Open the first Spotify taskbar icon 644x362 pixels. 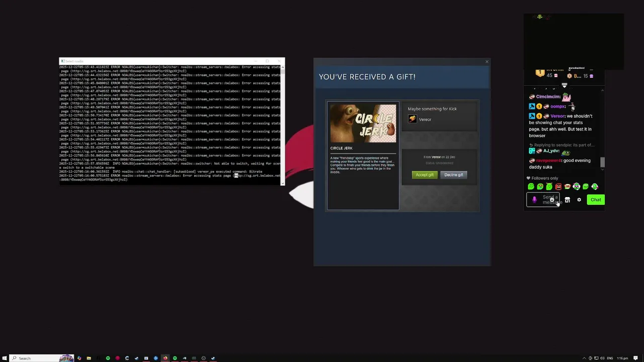(x=108, y=358)
